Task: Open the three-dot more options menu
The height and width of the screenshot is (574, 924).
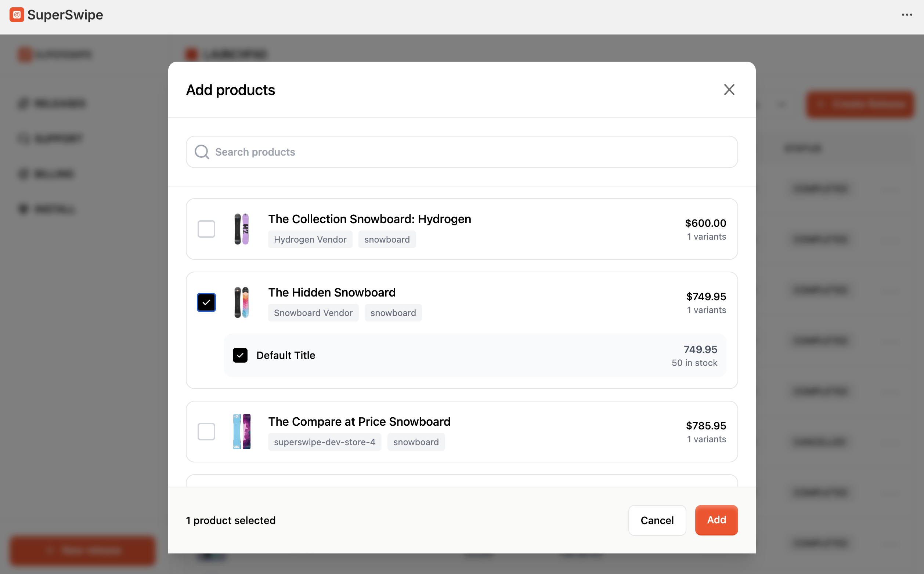Action: coord(907,15)
